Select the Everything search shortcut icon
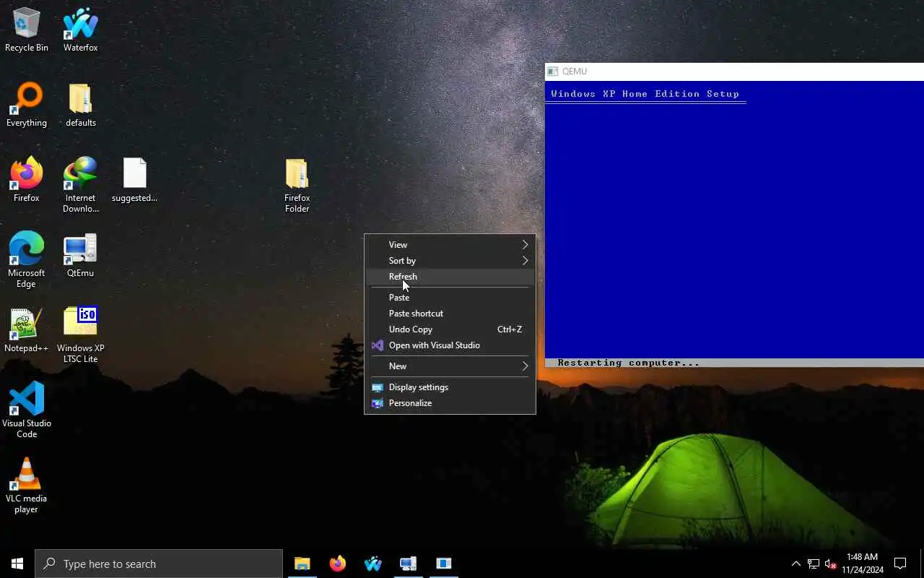Viewport: 924px width, 578px height. click(x=27, y=105)
